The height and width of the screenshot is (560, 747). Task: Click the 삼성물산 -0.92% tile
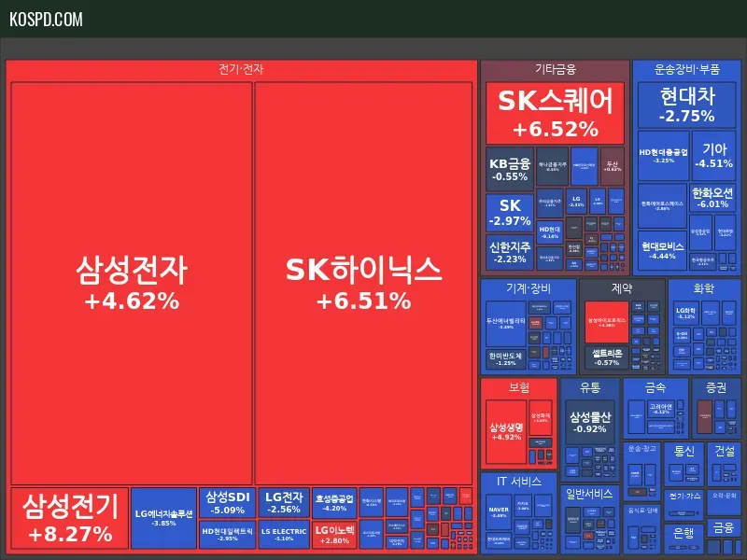click(590, 423)
